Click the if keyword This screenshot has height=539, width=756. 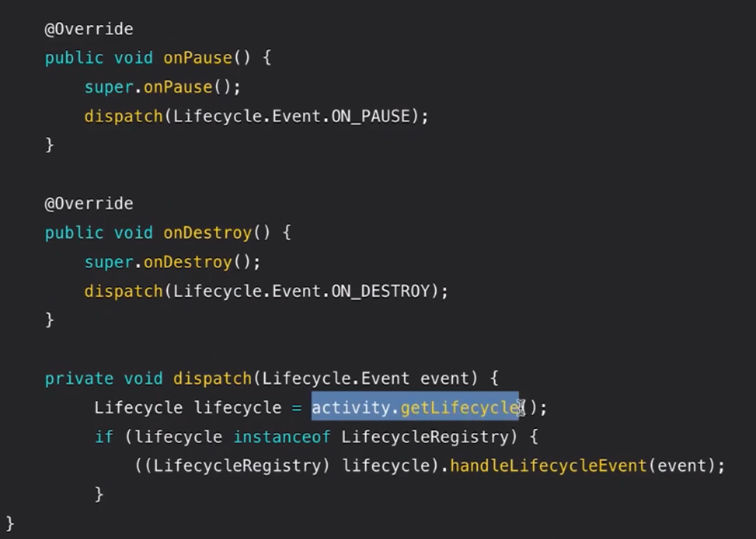point(104,437)
